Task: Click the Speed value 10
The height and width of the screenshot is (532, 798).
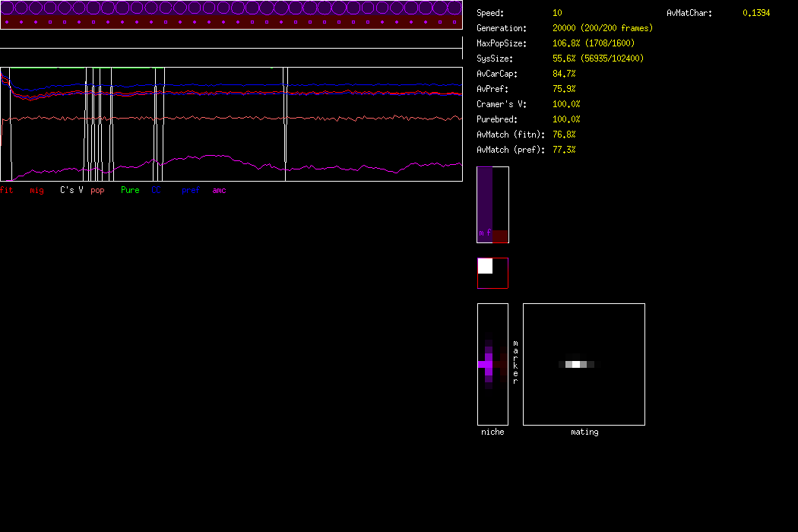Action: pos(557,13)
